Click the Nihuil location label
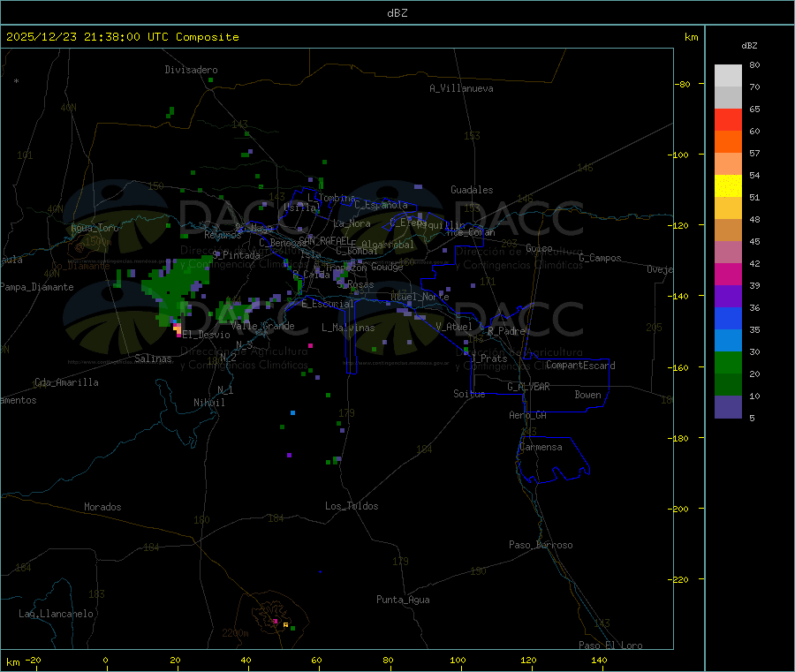 click(x=209, y=403)
